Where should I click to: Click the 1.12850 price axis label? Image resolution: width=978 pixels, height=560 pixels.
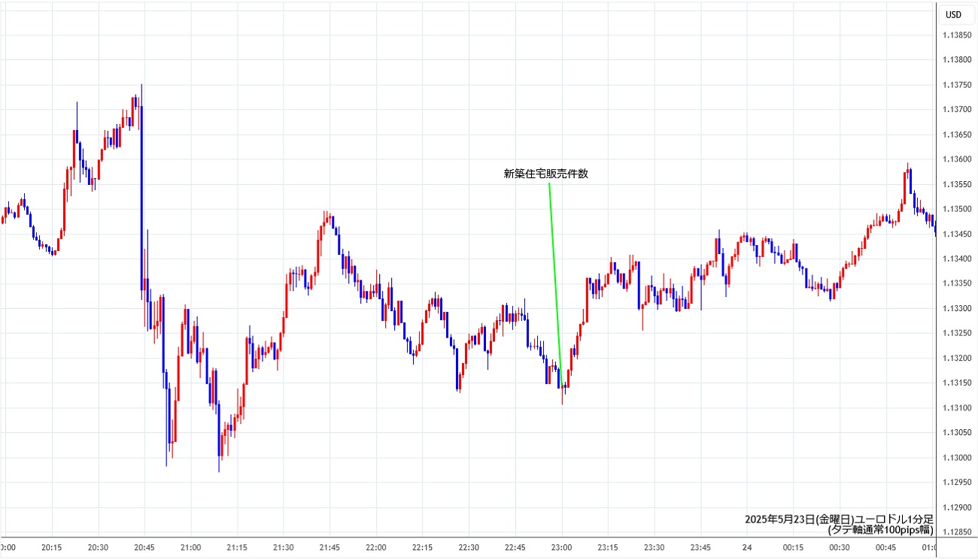(956, 532)
